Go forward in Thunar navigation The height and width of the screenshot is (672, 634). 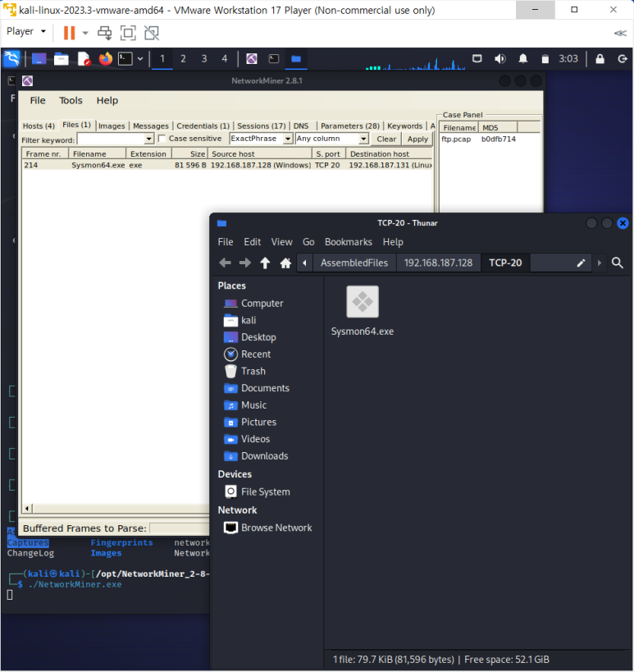coord(245,263)
